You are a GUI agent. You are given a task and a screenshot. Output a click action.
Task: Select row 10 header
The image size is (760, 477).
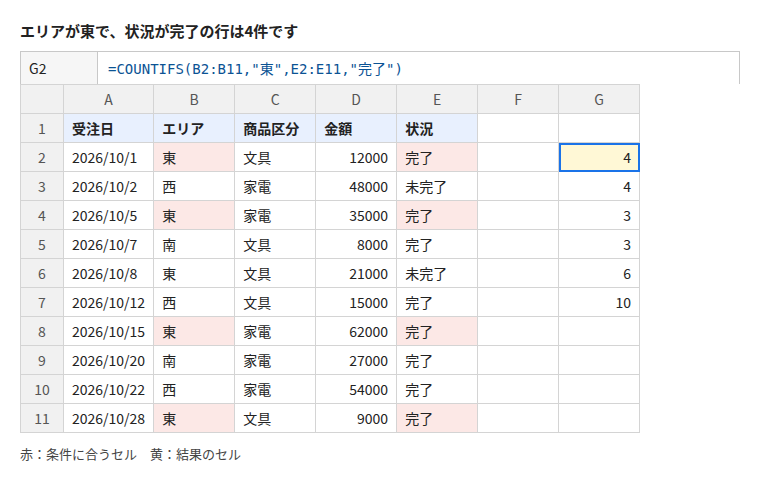click(x=42, y=390)
